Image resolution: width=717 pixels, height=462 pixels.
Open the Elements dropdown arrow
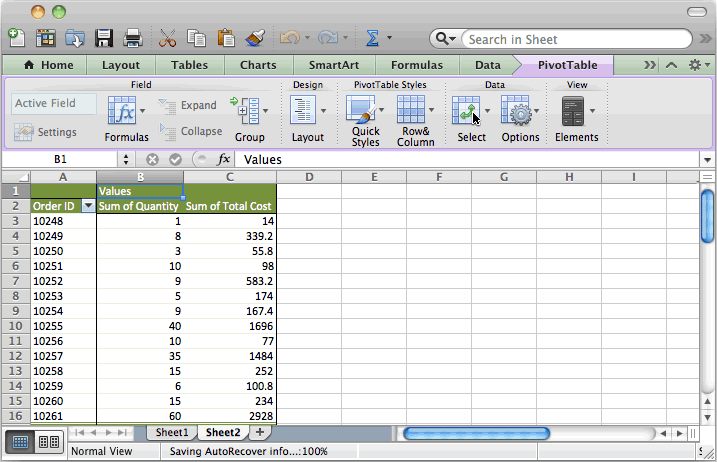click(593, 111)
